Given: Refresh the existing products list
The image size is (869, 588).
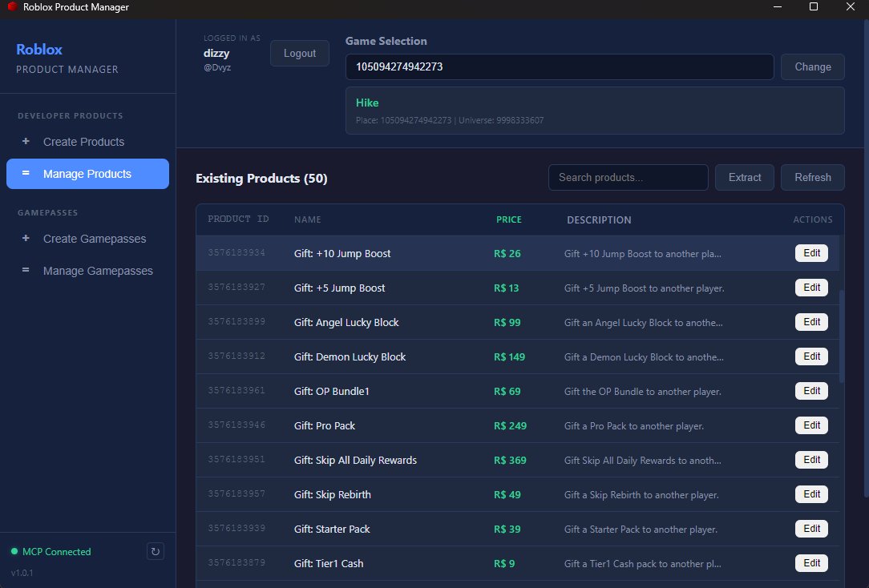Looking at the screenshot, I should (812, 177).
